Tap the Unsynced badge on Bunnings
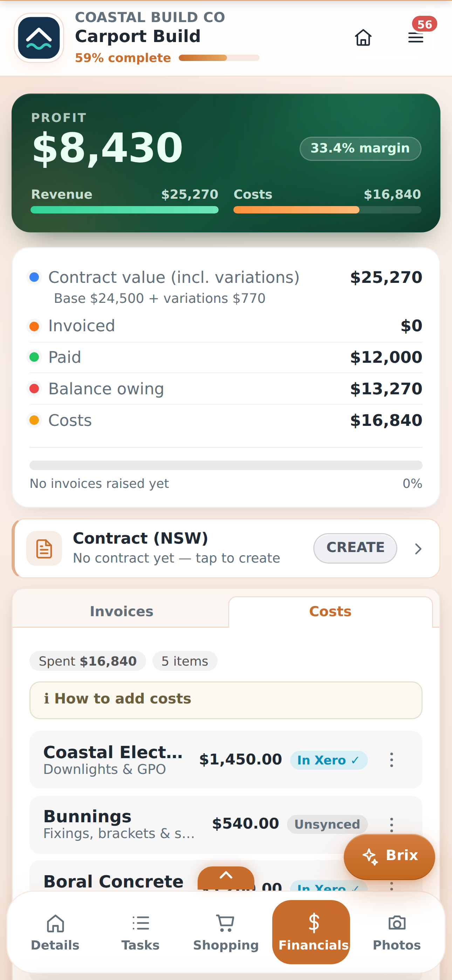Screen dimensions: 452x980 pos(327,824)
